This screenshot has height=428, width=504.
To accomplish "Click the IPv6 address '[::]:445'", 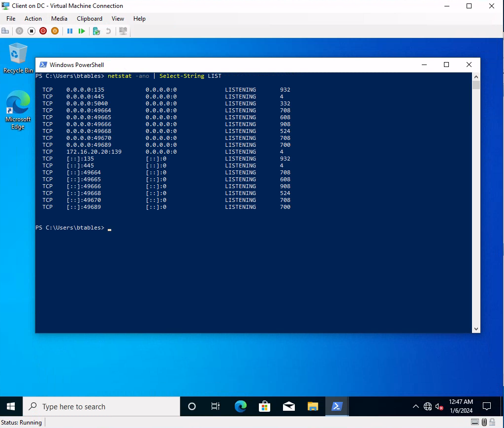I will point(80,165).
